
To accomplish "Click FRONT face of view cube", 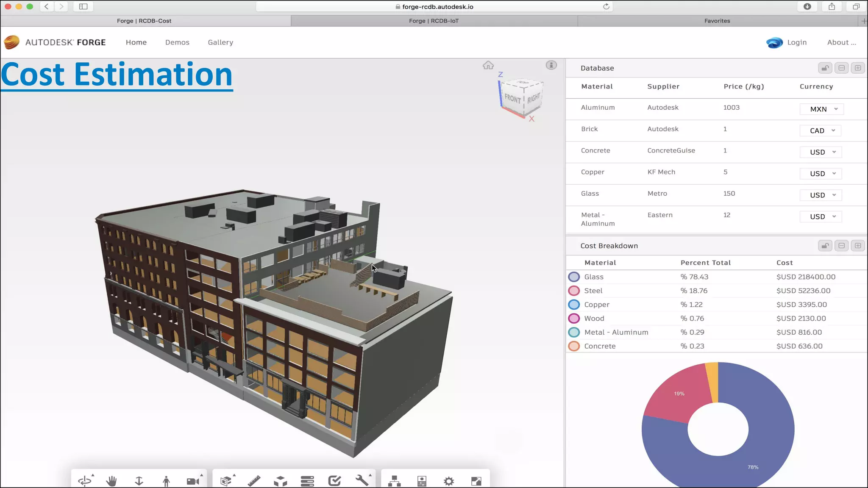I will pos(513,98).
